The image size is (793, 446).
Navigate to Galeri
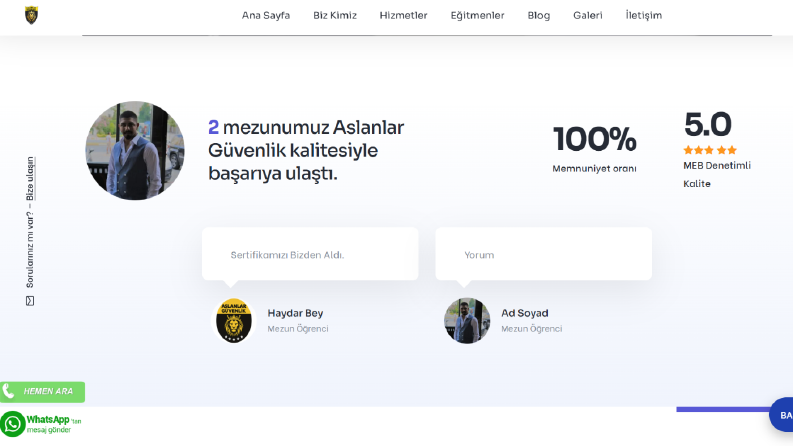(x=588, y=15)
